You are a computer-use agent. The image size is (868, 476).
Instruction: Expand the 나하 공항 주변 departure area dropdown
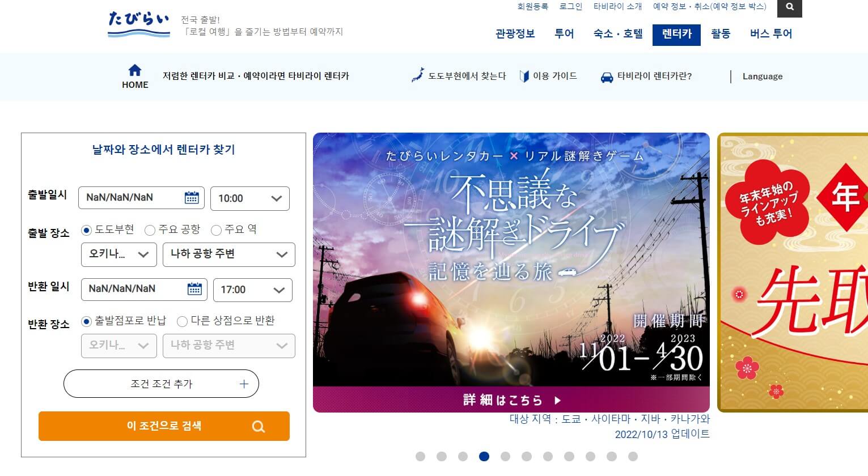tap(229, 254)
